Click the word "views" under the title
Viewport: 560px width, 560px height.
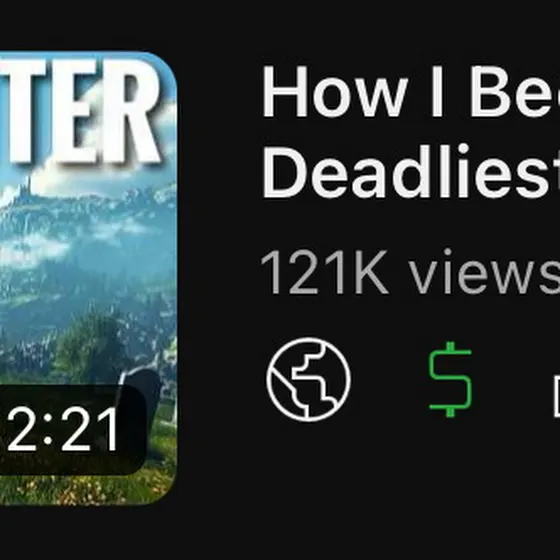pyautogui.click(x=485, y=272)
